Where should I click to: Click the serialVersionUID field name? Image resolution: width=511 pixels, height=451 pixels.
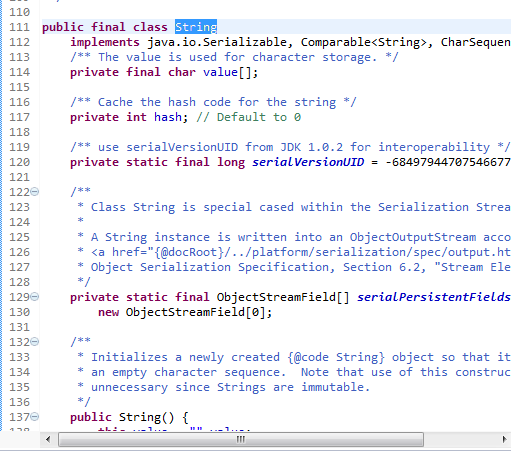tap(308, 162)
